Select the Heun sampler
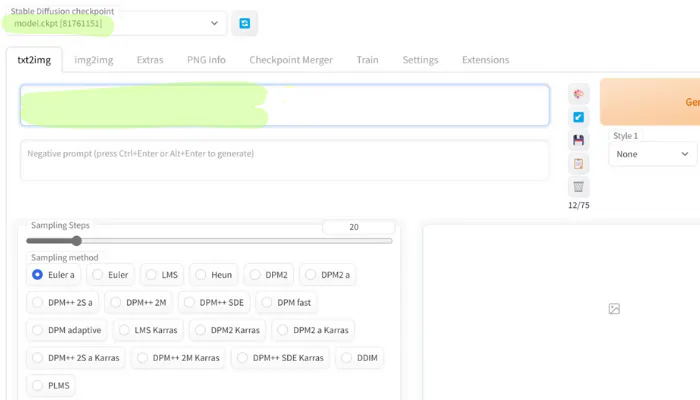700x400 pixels. [x=214, y=275]
